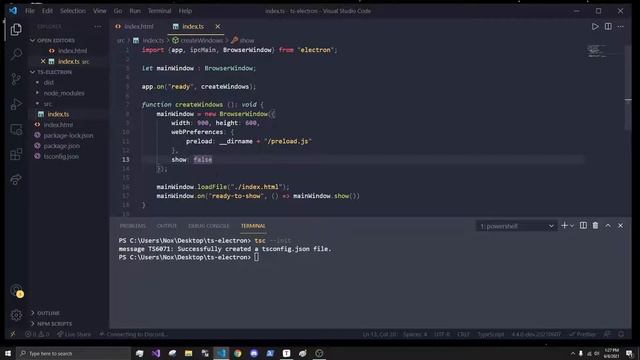Select the Terminal panel tab
Screen dimensions: 640x360
tap(253, 226)
